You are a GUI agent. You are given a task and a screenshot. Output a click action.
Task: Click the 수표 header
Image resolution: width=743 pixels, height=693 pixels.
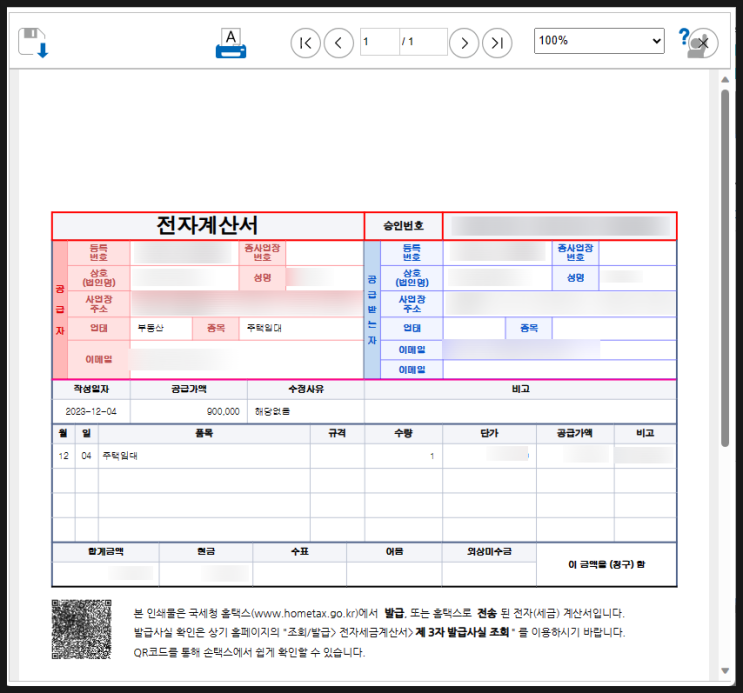(300, 552)
